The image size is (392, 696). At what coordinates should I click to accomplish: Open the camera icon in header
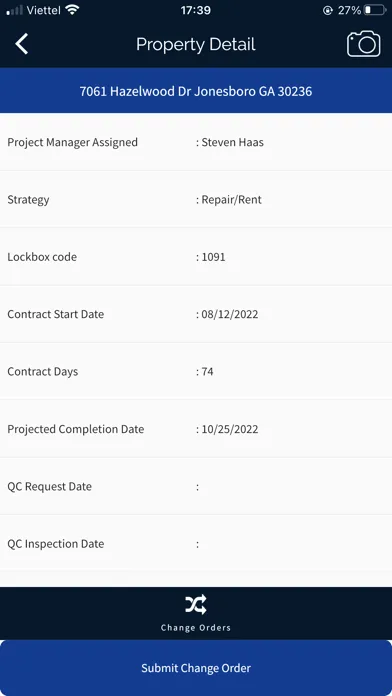364,44
